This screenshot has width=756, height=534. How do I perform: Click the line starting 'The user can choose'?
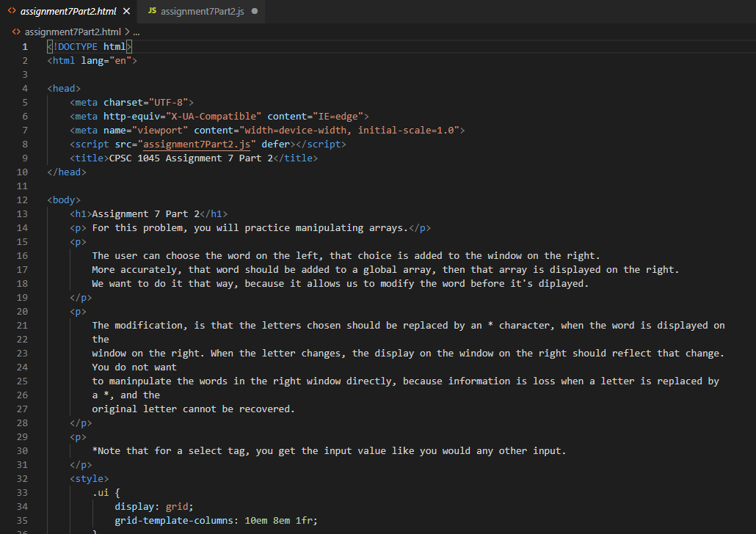346,256
